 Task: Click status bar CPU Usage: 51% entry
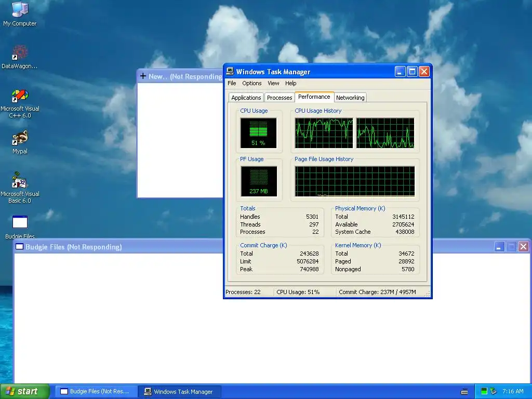coord(304,292)
